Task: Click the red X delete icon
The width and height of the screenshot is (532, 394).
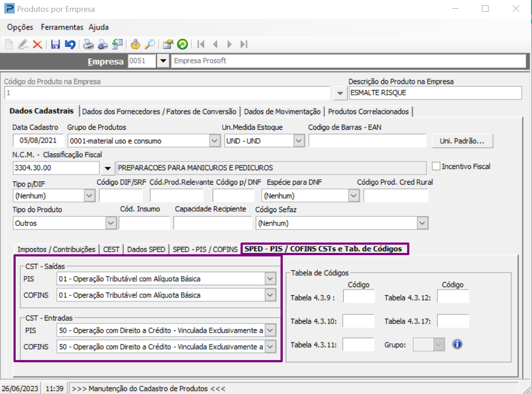Action: pos(37,44)
